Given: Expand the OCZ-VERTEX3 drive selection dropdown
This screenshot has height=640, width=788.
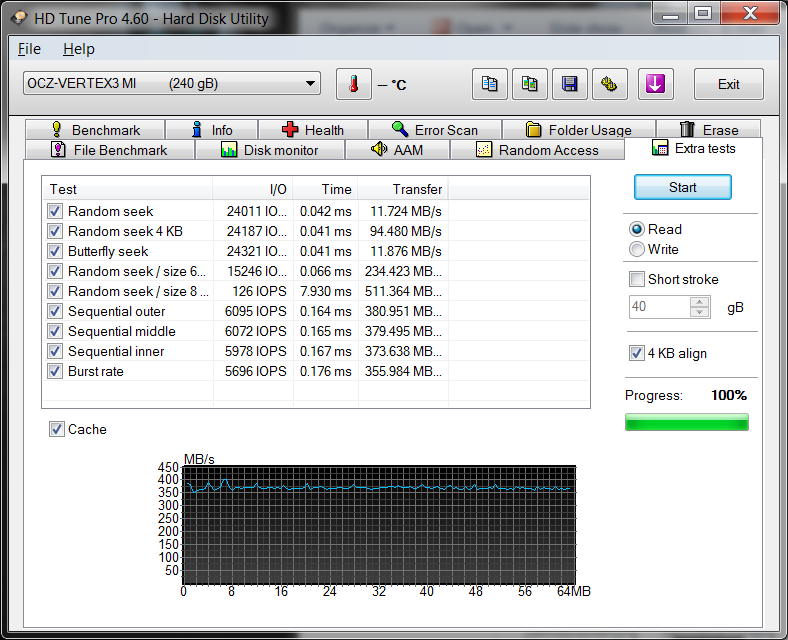Looking at the screenshot, I should click(310, 84).
